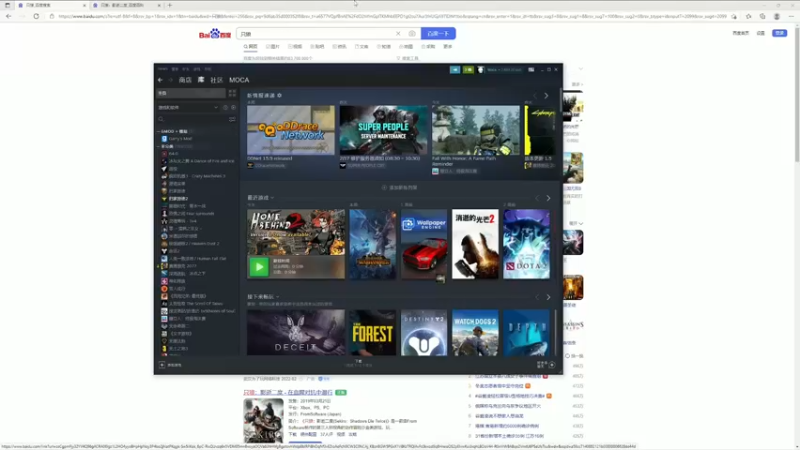Open the Total War Warhammer game cover

tap(372, 244)
